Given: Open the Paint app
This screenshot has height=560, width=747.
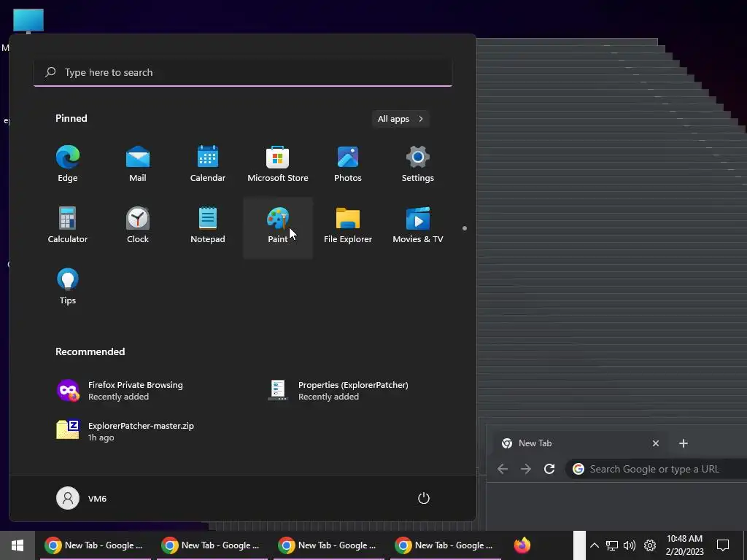Looking at the screenshot, I should 278,227.
